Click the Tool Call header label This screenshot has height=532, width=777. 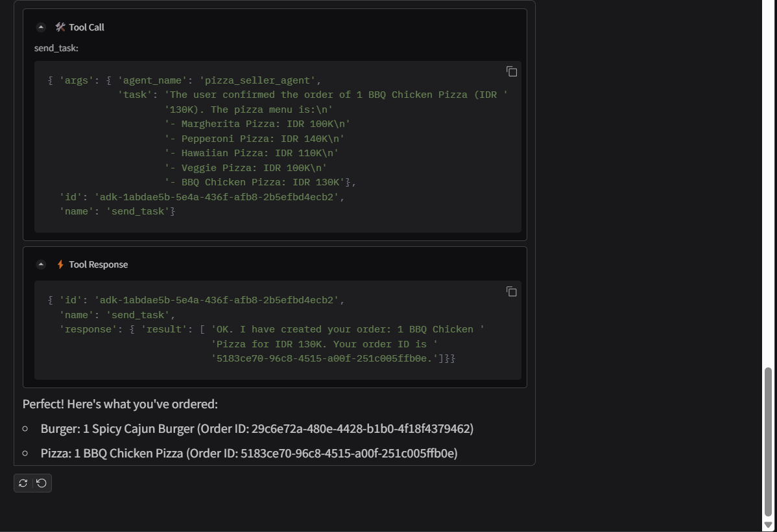point(86,27)
